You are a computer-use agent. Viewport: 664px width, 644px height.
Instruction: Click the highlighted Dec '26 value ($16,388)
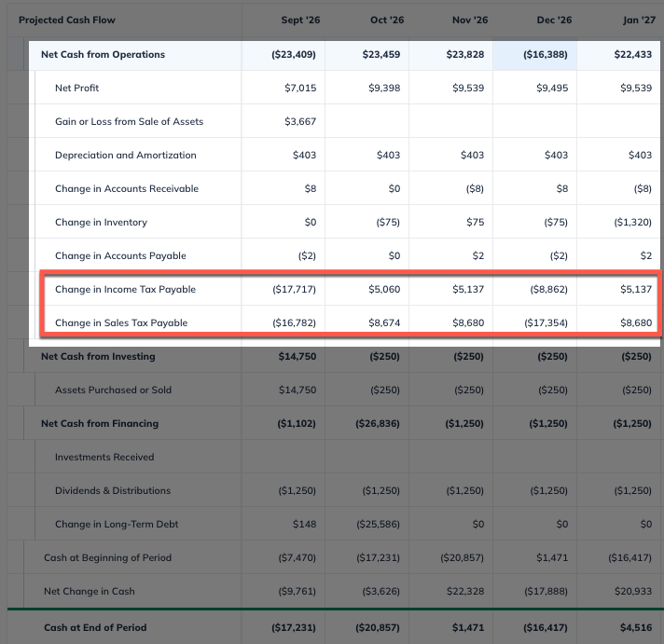point(546,55)
